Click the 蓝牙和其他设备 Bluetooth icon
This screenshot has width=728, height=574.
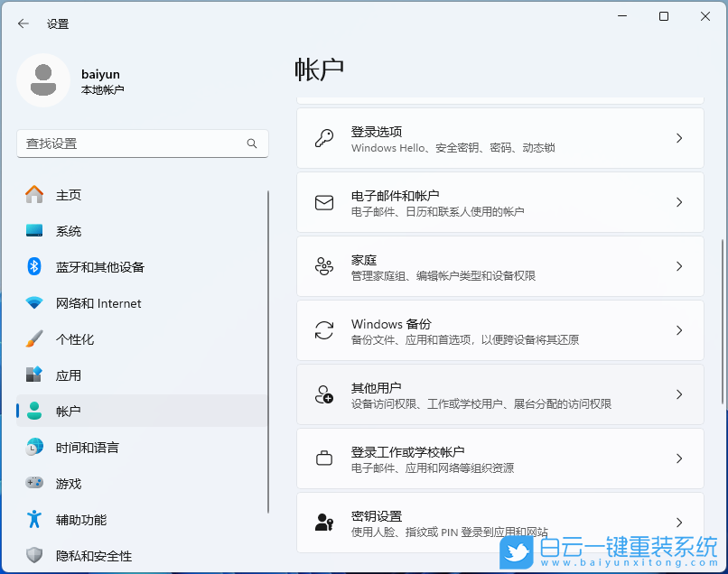31,267
